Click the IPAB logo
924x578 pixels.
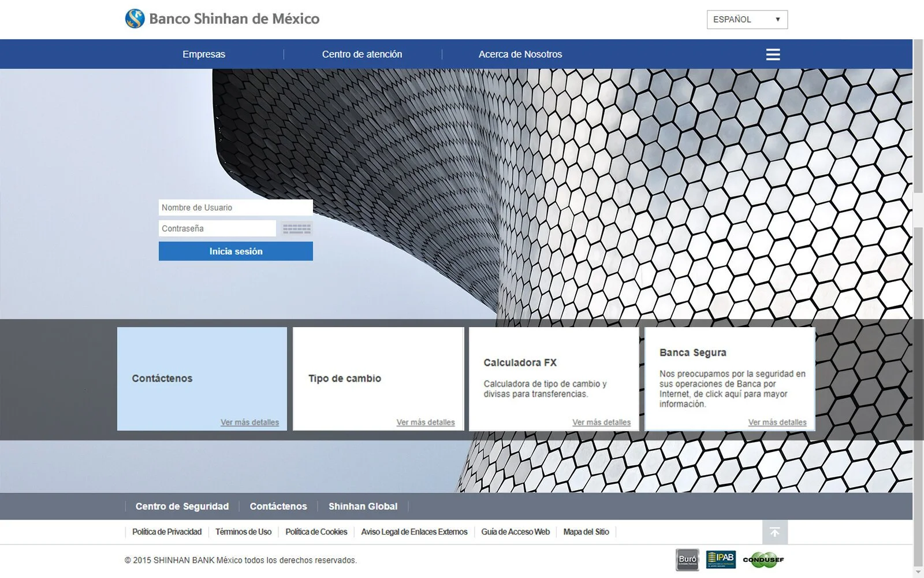point(721,559)
